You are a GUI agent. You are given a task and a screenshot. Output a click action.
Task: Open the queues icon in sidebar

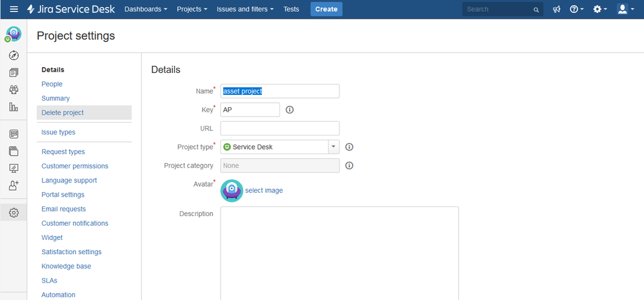coord(14,73)
